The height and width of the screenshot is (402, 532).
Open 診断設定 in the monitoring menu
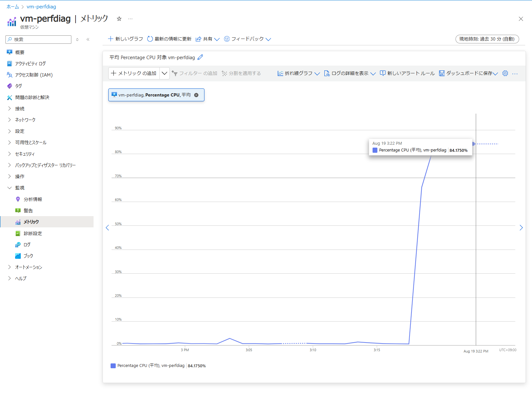coord(32,233)
